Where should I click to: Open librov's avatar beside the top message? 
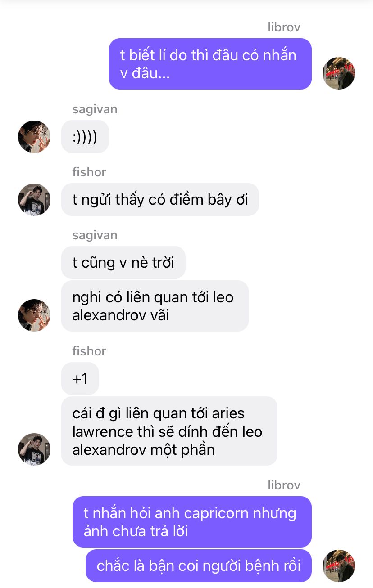pos(339,73)
